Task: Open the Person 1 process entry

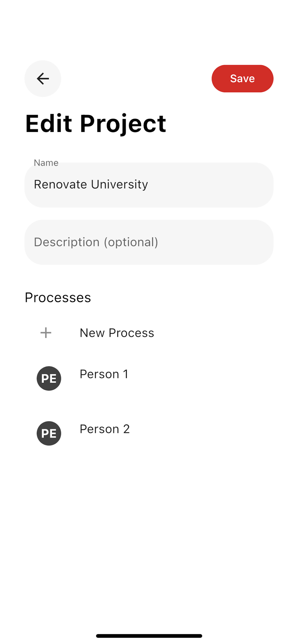Action: (104, 374)
